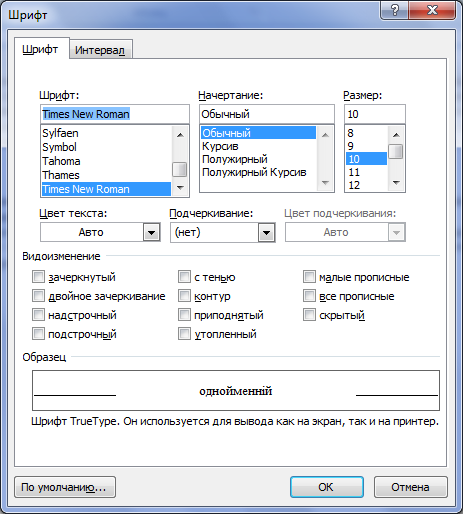
Task: Click size list scroll up arrow
Action: click(396, 135)
